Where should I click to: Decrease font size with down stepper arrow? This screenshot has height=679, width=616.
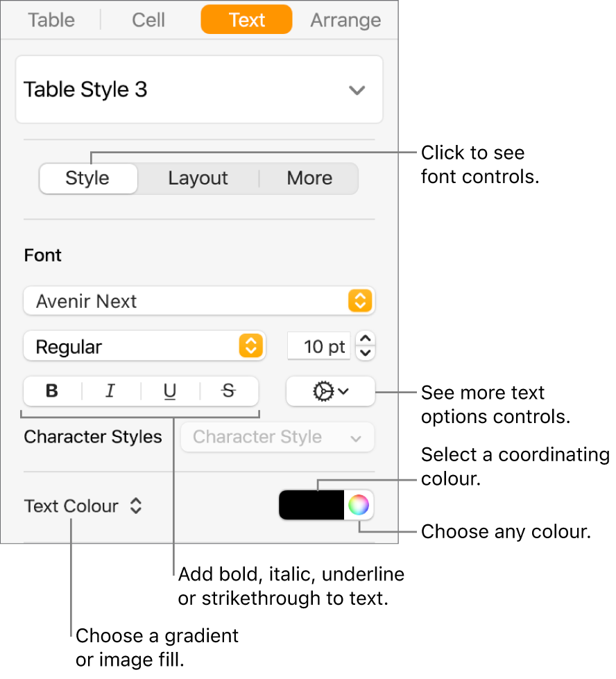[x=367, y=353]
